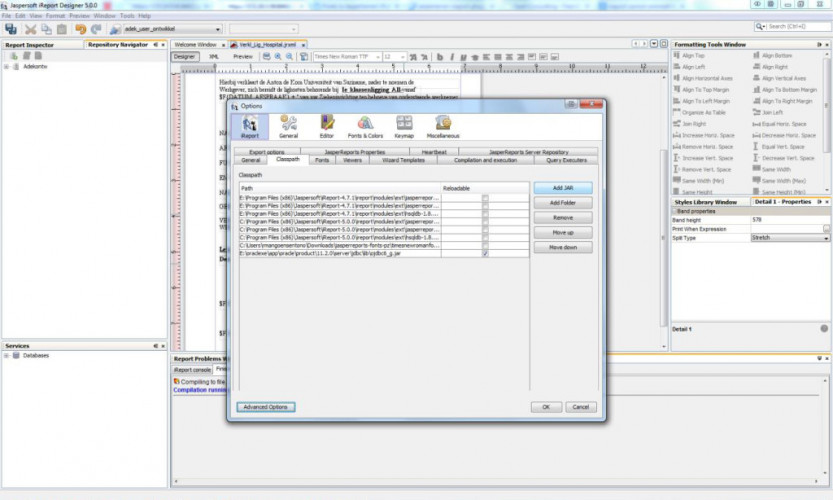Click the Band height value field
Image resolution: width=833 pixels, height=500 pixels.
point(790,220)
